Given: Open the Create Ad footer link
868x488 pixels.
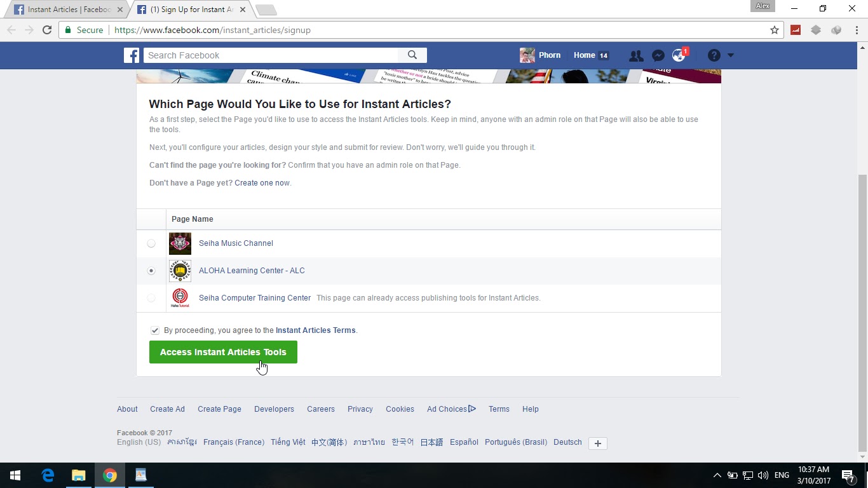Looking at the screenshot, I should click(x=167, y=409).
